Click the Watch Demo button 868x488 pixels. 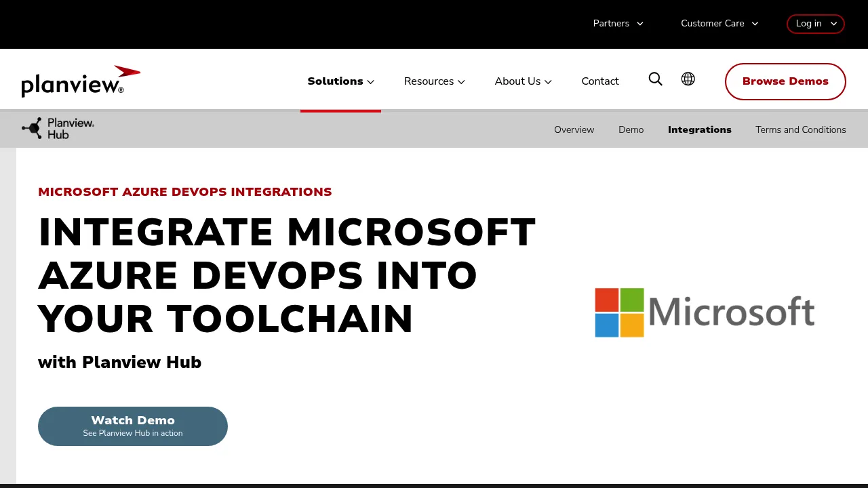tap(133, 426)
